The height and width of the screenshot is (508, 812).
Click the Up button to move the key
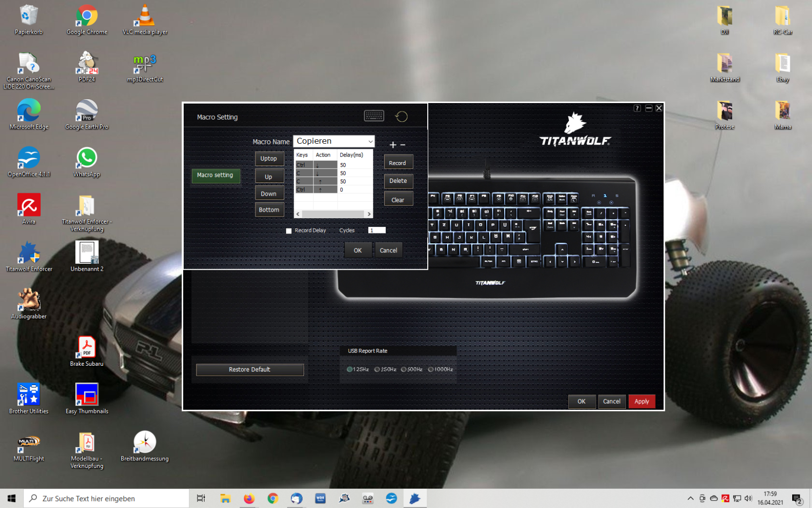coord(269,176)
